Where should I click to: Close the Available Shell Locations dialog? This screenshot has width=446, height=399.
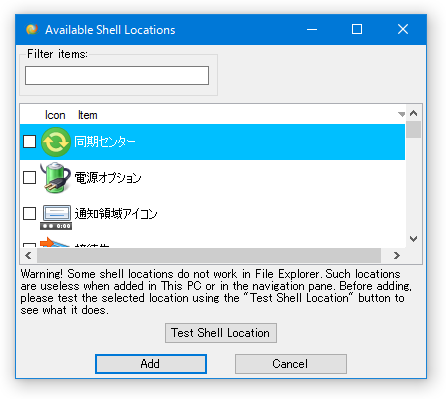(x=403, y=29)
